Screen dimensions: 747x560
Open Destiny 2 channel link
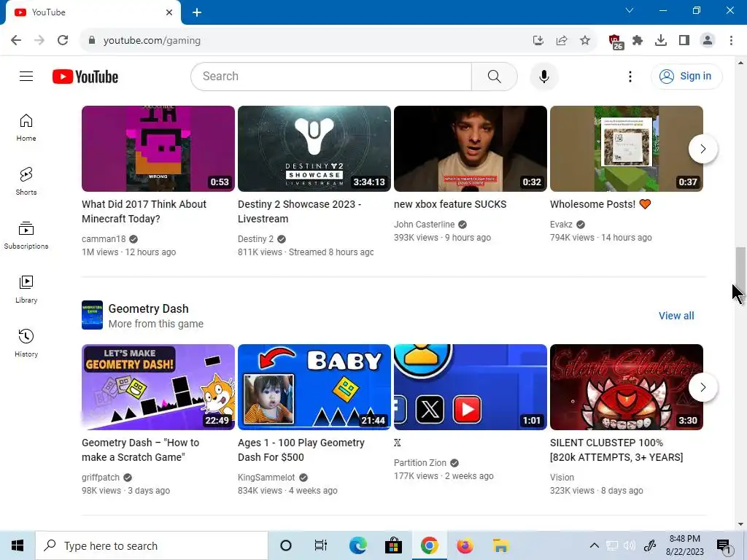coord(255,239)
